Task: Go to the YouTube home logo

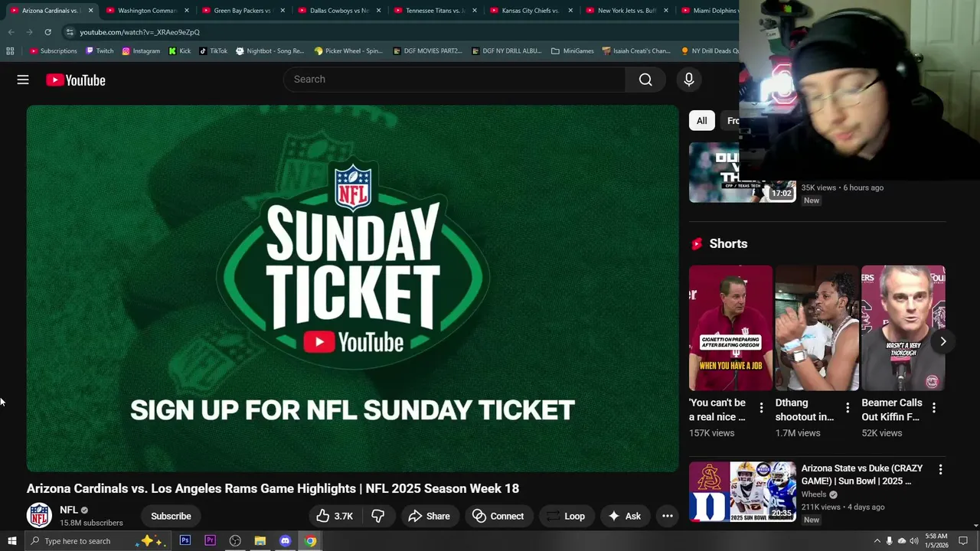Action: [75, 80]
